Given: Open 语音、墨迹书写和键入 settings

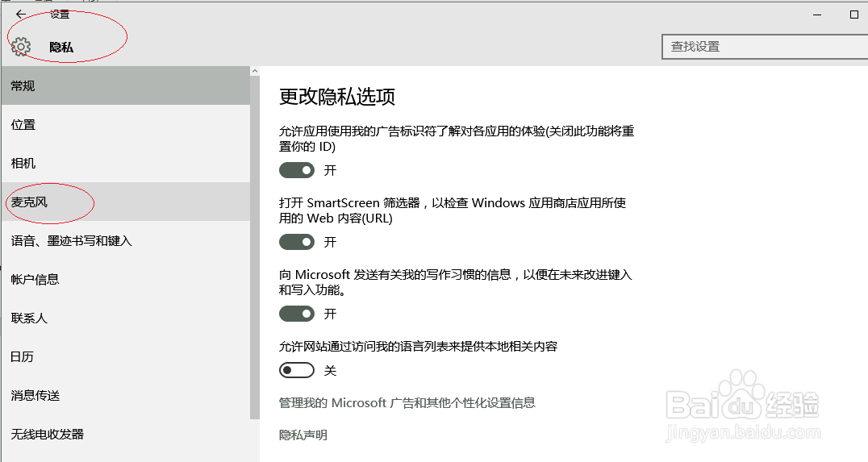Looking at the screenshot, I should click(x=126, y=241).
